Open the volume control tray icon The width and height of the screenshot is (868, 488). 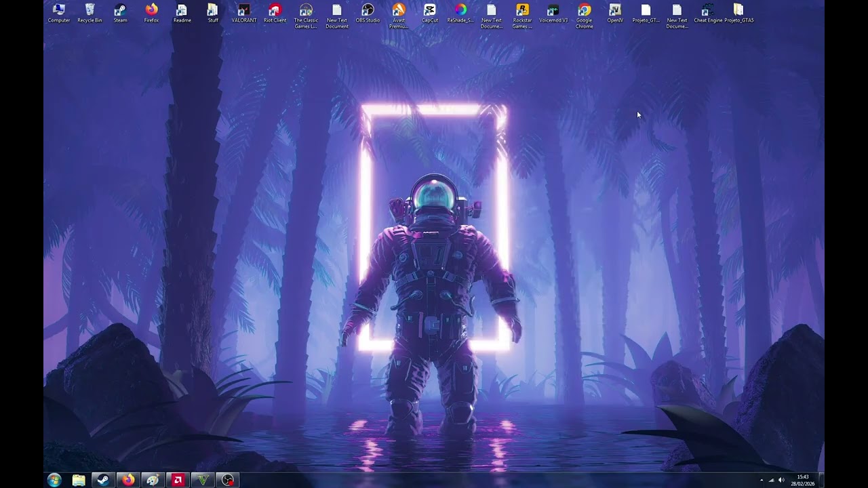pos(781,481)
